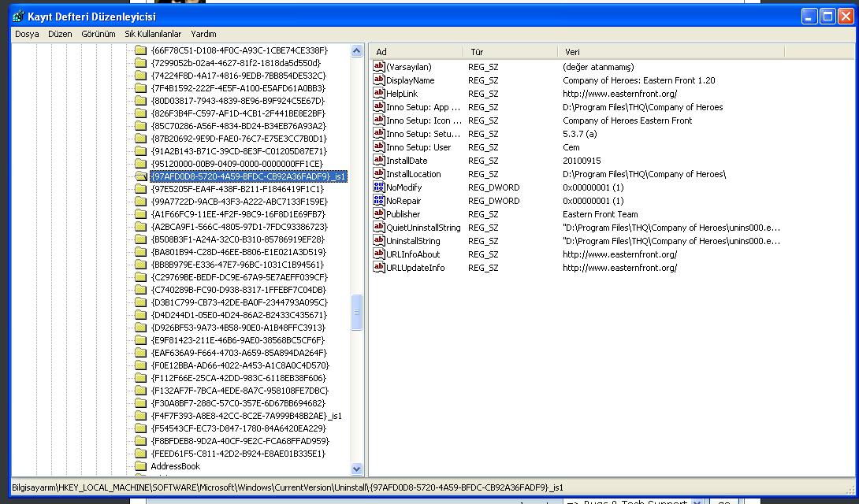Open the Düzen menu
The height and width of the screenshot is (504, 859).
click(x=60, y=34)
